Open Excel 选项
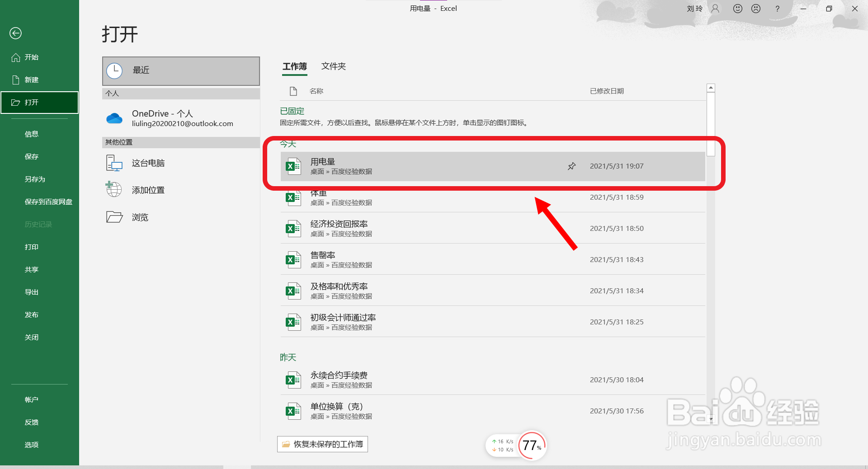868x469 pixels. pos(39,445)
